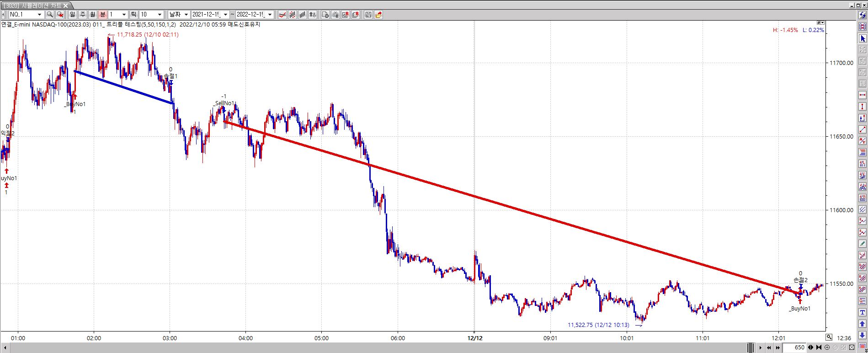
Task: Click the symbol search magnifier icon
Action: [x=50, y=15]
